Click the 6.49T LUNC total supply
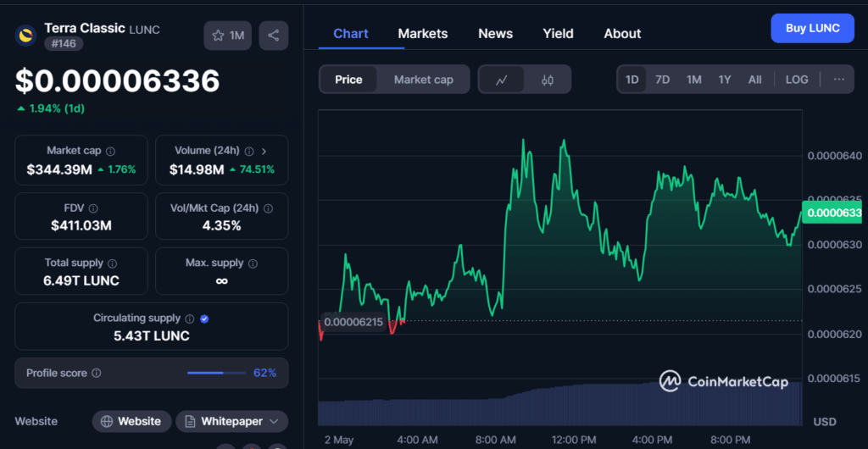Viewport: 868px width, 449px height. point(81,281)
